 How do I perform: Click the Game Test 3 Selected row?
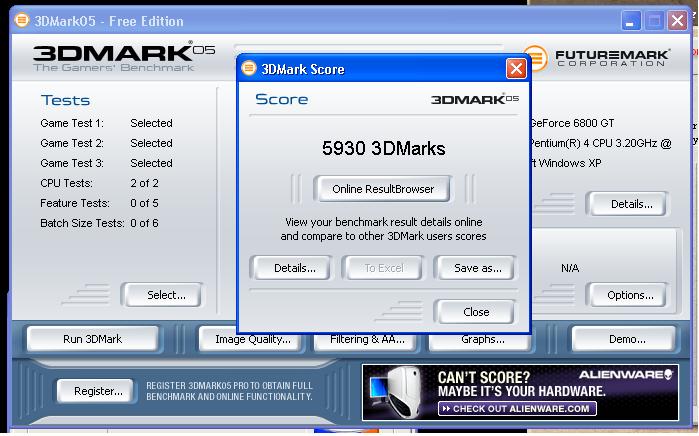(x=106, y=163)
